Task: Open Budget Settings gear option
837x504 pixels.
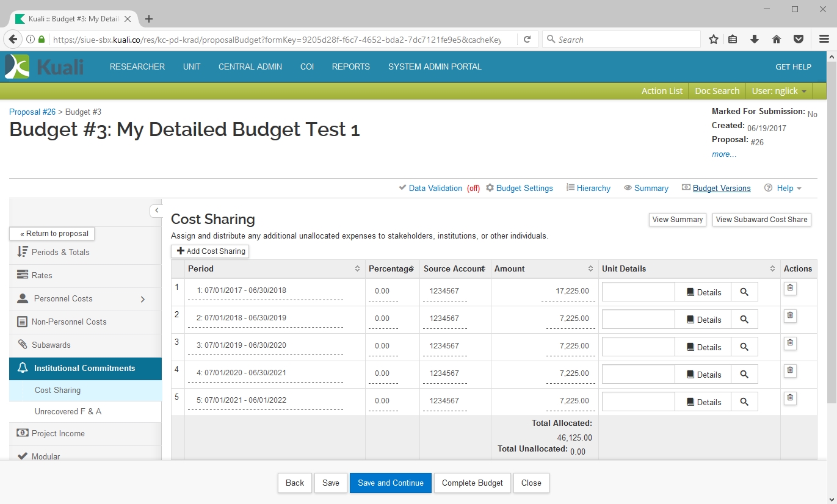Action: (x=520, y=188)
